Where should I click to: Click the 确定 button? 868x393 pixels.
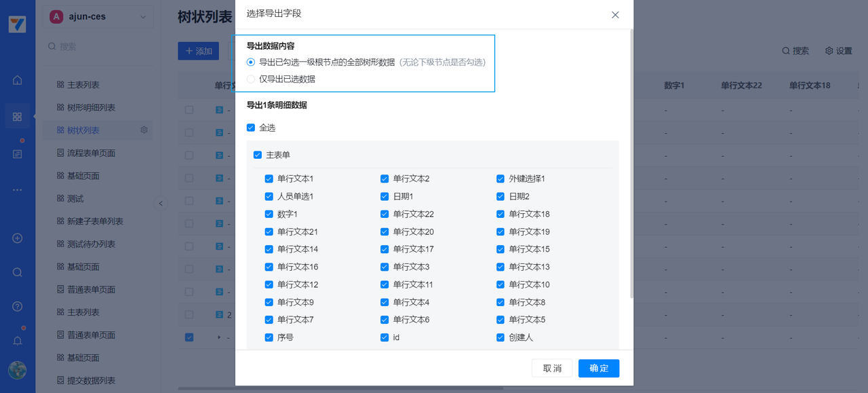[598, 369]
